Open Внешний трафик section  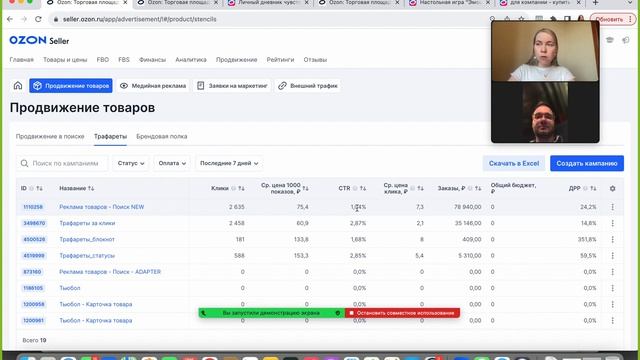pyautogui.click(x=308, y=86)
